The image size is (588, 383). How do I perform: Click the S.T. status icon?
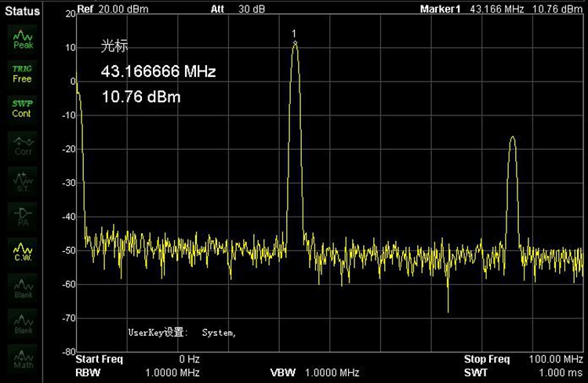(23, 181)
